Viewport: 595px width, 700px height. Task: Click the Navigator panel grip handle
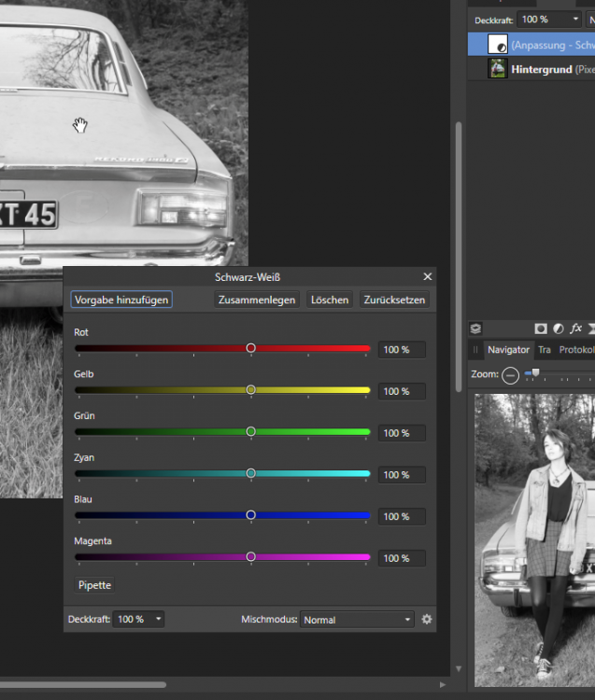coord(476,350)
